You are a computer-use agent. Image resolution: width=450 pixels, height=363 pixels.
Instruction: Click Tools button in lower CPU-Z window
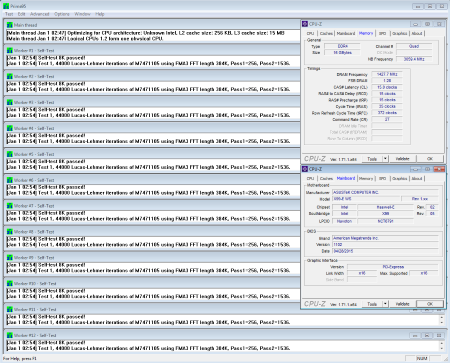(372, 304)
